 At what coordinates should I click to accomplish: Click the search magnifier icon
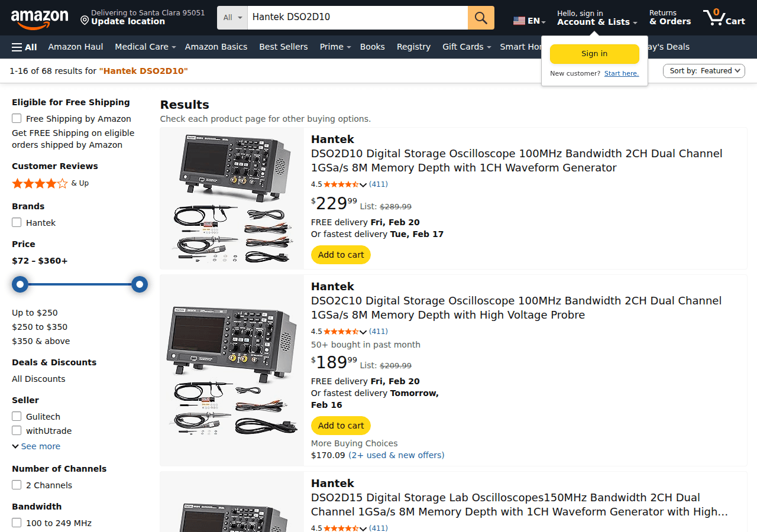point(480,17)
